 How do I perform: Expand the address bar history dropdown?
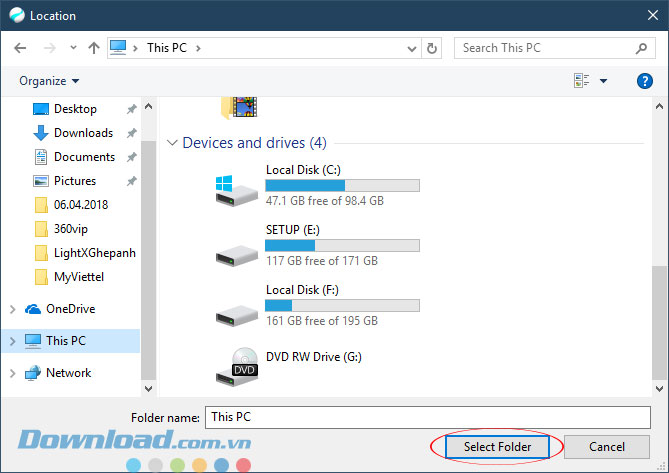click(x=411, y=48)
